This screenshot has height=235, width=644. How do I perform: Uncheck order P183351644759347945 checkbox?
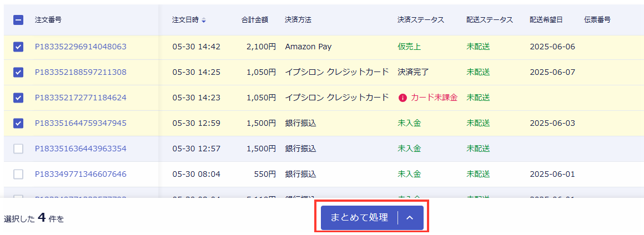coord(18,123)
